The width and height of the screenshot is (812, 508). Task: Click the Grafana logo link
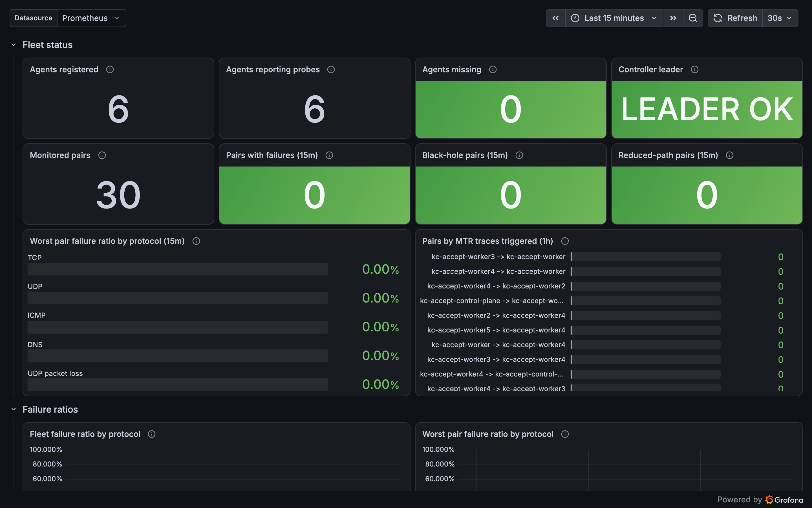[784, 500]
